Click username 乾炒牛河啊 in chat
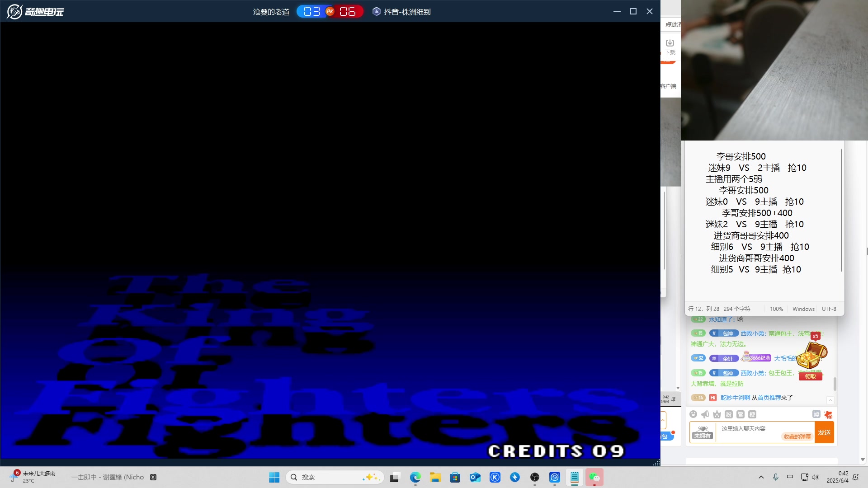This screenshot has height=488, width=868. (735, 398)
